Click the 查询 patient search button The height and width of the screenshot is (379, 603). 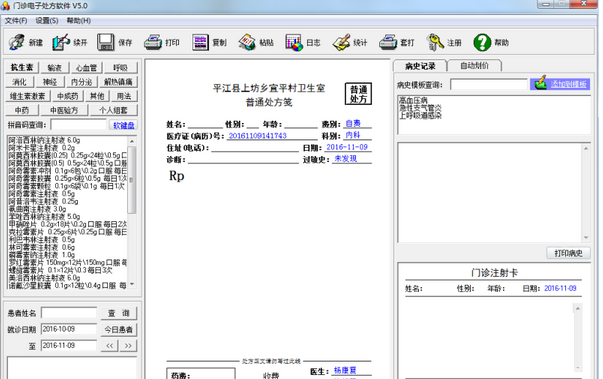pos(119,313)
